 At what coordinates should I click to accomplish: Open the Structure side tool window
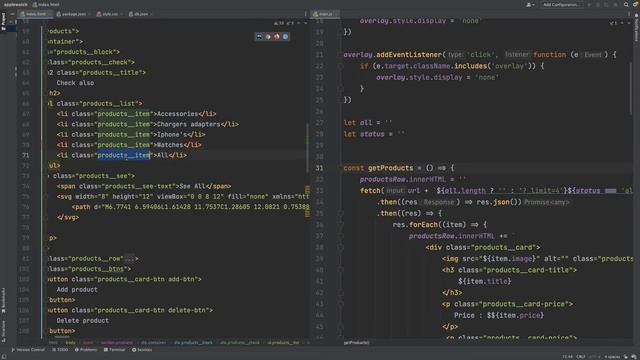tap(3, 331)
